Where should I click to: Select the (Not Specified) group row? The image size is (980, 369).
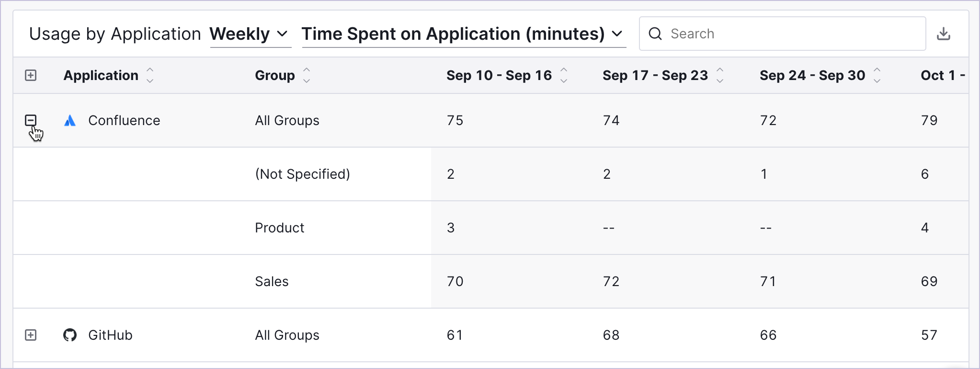491,174
